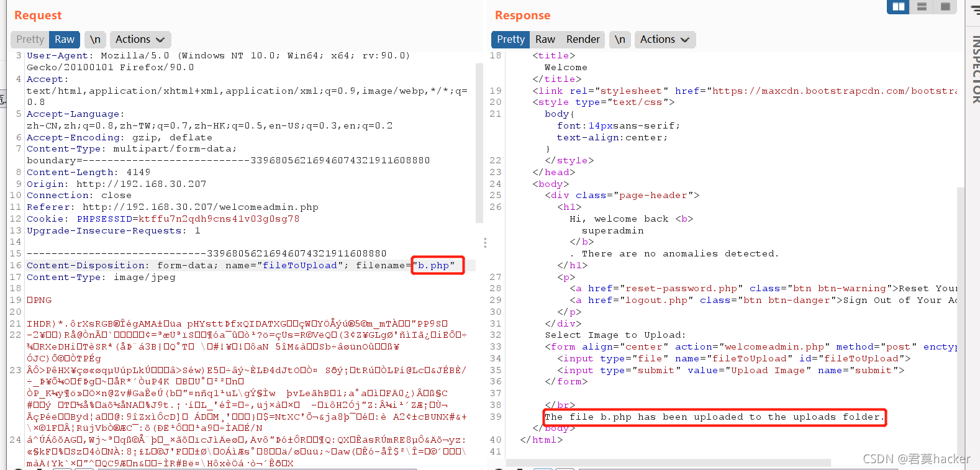
Task: Click the "Upgrade-Insecure-Requests: 1" line
Action: click(x=113, y=231)
